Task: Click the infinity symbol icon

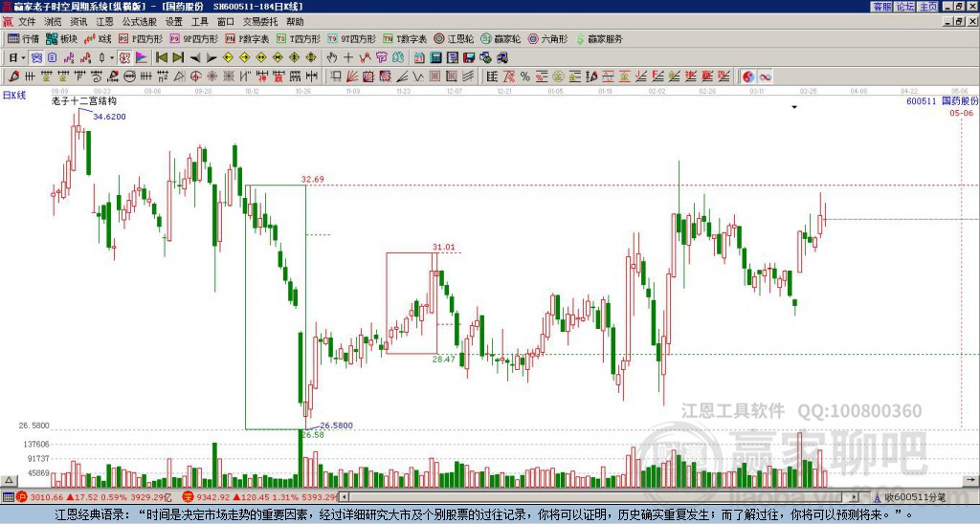Action: click(x=765, y=76)
